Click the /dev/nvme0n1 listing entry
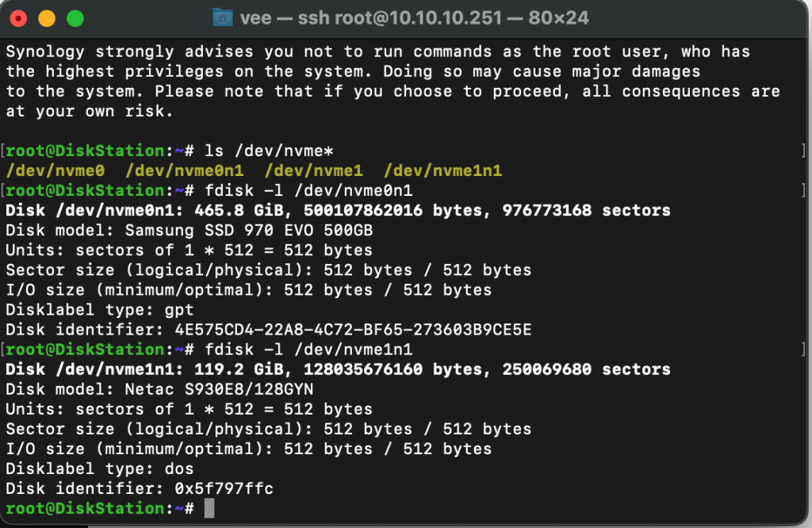 point(184,170)
